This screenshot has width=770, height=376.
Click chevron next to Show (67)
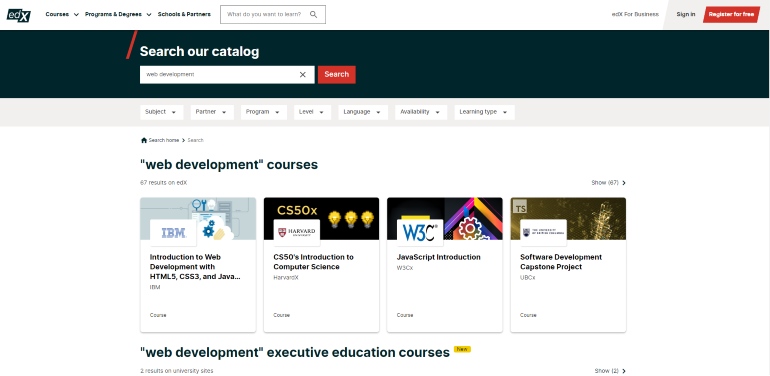click(624, 183)
